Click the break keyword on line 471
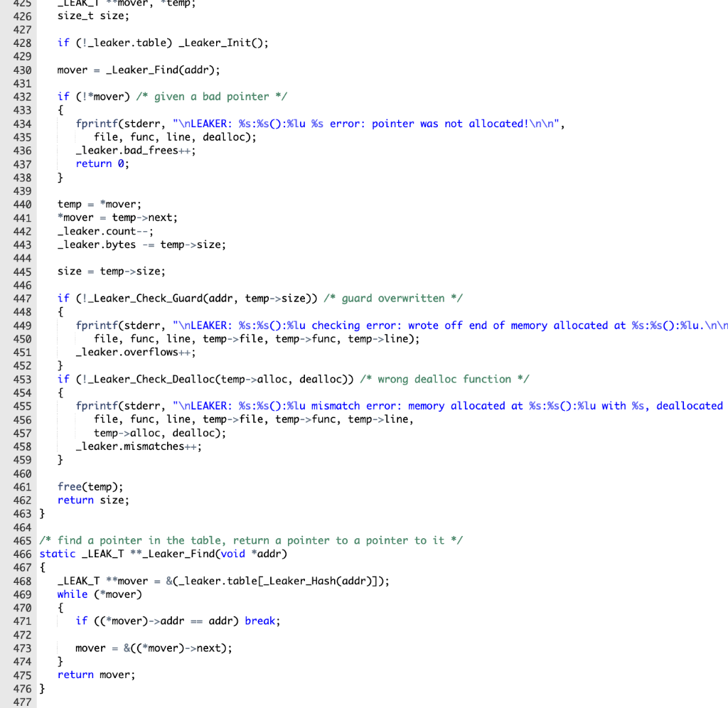728x708 pixels. click(260, 621)
